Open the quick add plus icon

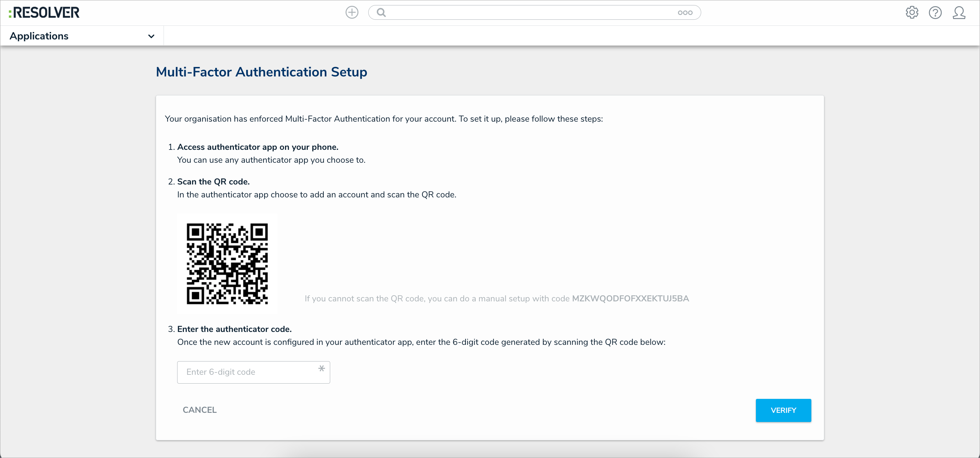[352, 12]
